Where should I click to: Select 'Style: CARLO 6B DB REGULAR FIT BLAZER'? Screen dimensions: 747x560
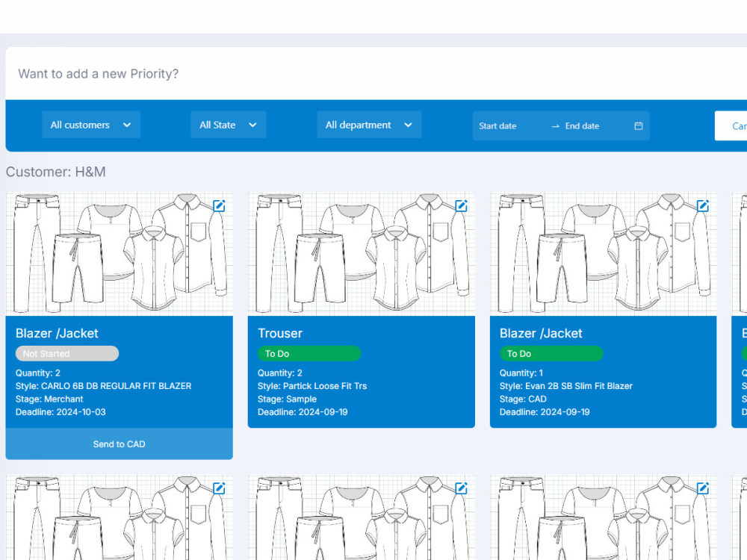[x=103, y=386]
